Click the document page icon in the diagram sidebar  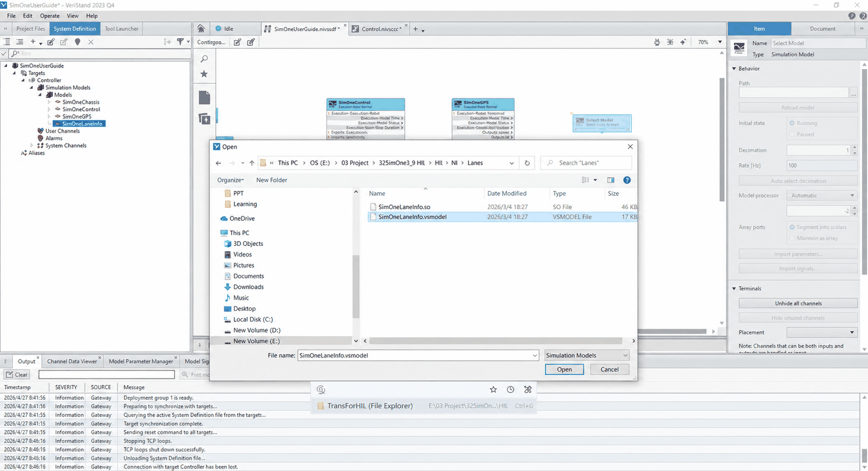(x=204, y=97)
